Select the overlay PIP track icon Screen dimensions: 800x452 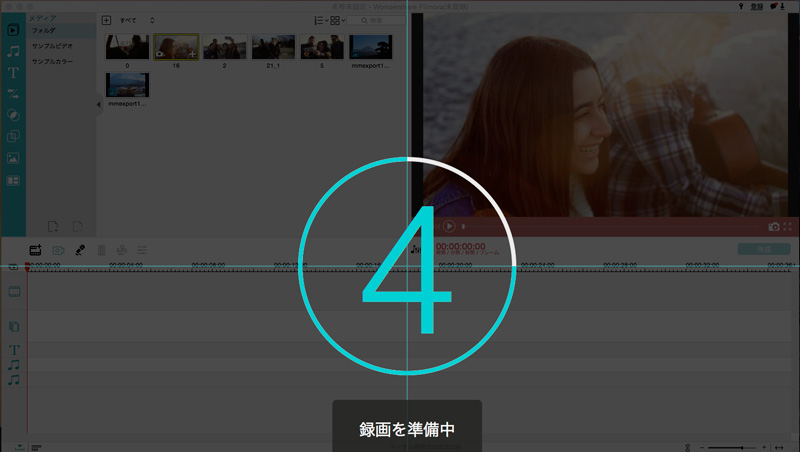coord(14,327)
